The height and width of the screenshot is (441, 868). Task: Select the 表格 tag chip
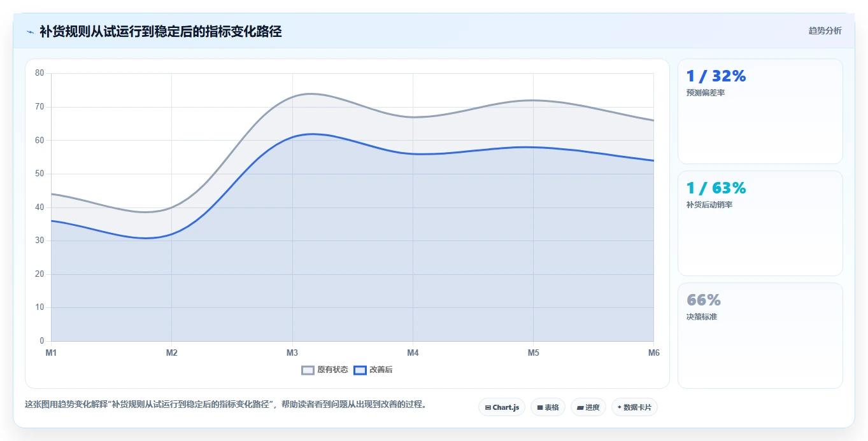point(548,407)
